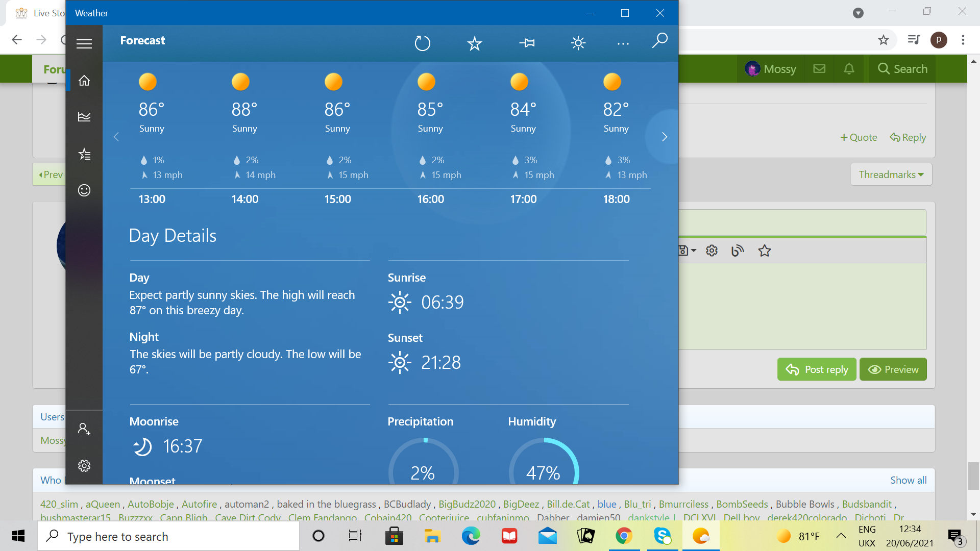Click the browser page scrollbar thumb
The image size is (980, 551).
pos(973,476)
